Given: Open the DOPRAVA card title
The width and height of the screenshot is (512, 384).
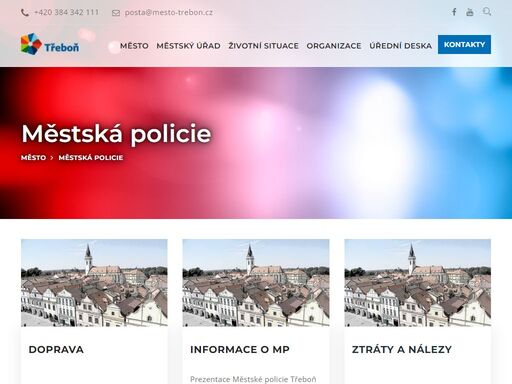Looking at the screenshot, I should tap(56, 349).
